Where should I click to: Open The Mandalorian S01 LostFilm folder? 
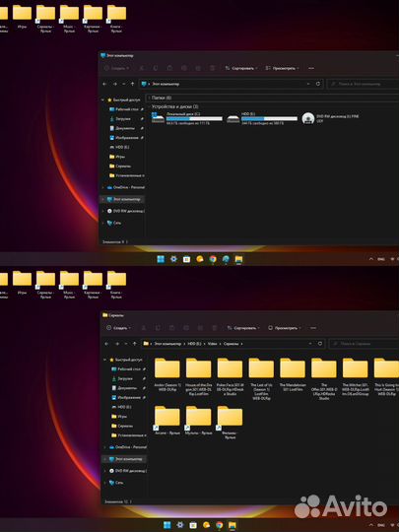click(293, 375)
